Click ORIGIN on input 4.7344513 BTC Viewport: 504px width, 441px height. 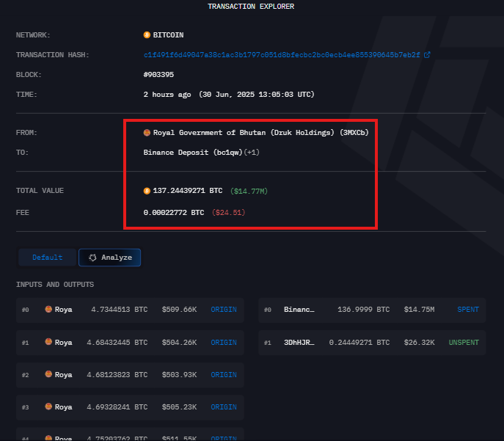tap(224, 310)
